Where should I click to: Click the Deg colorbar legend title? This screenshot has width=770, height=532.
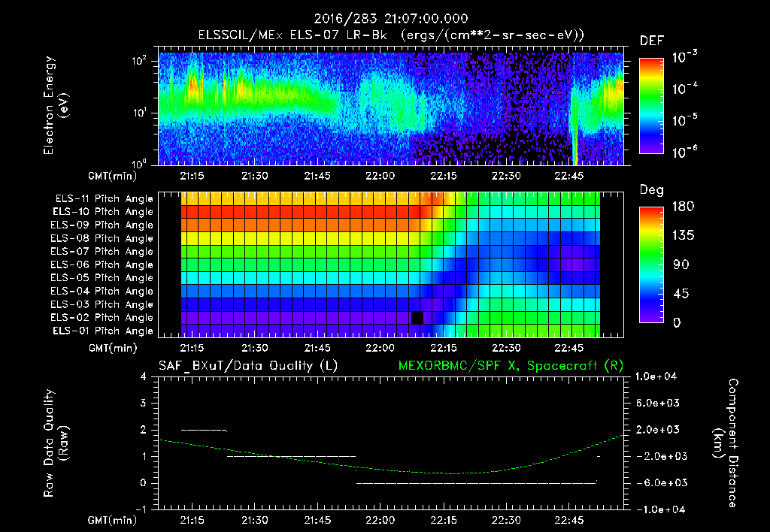652,190
